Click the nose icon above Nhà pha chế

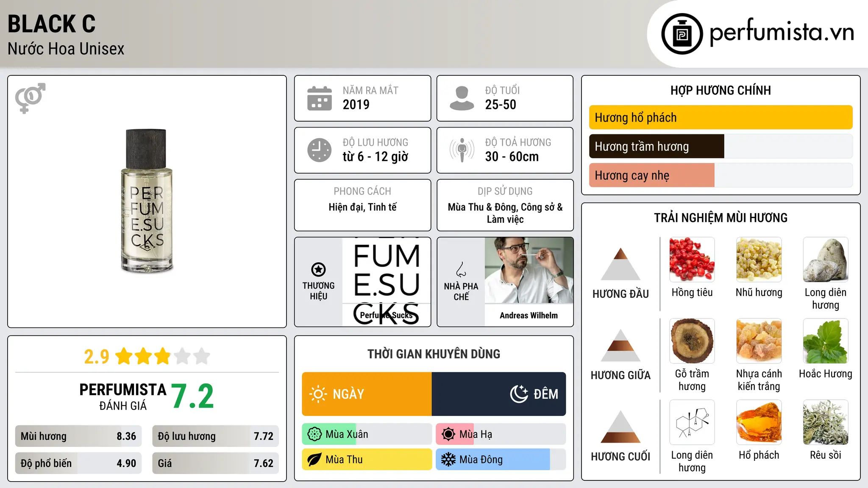[461, 269]
